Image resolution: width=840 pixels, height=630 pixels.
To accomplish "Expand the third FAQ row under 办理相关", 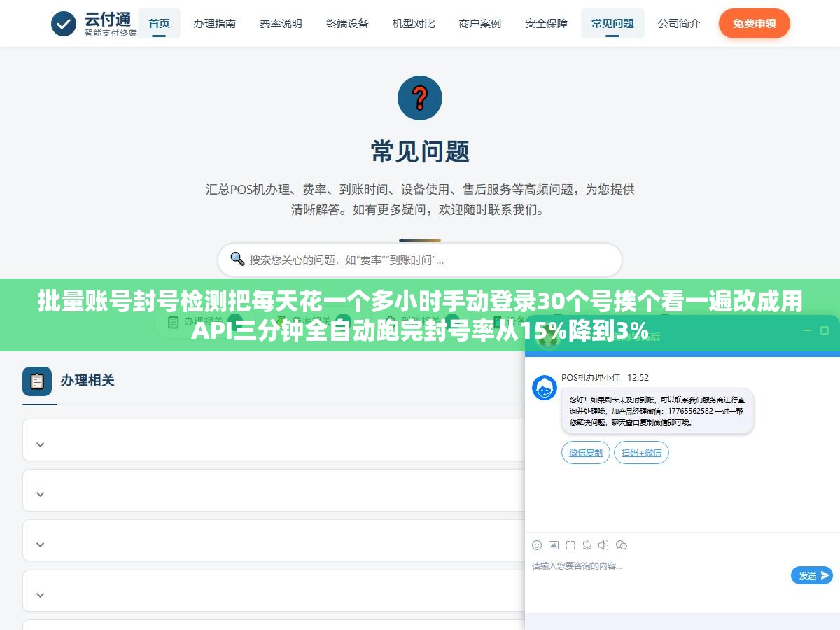I will [x=273, y=541].
